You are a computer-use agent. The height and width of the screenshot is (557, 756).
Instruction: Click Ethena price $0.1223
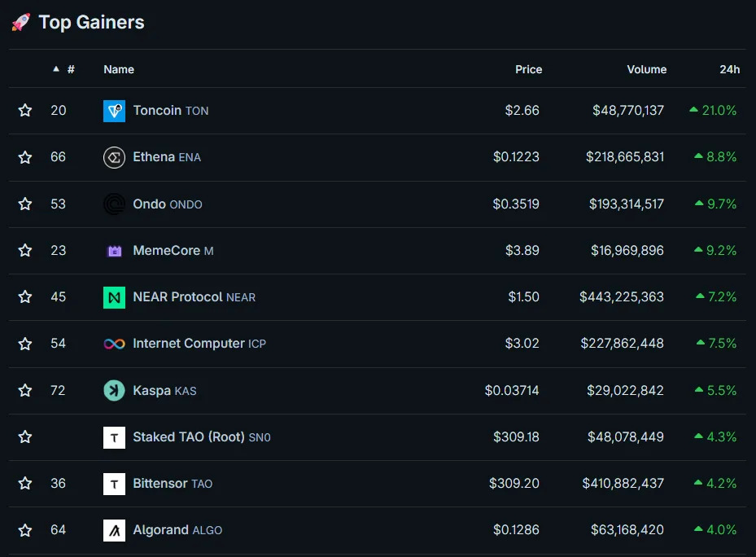tap(516, 157)
